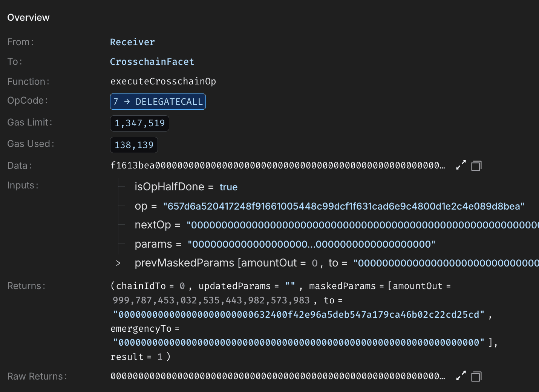
Task: Click the arrow inside the OpCode badge
Action: (127, 101)
